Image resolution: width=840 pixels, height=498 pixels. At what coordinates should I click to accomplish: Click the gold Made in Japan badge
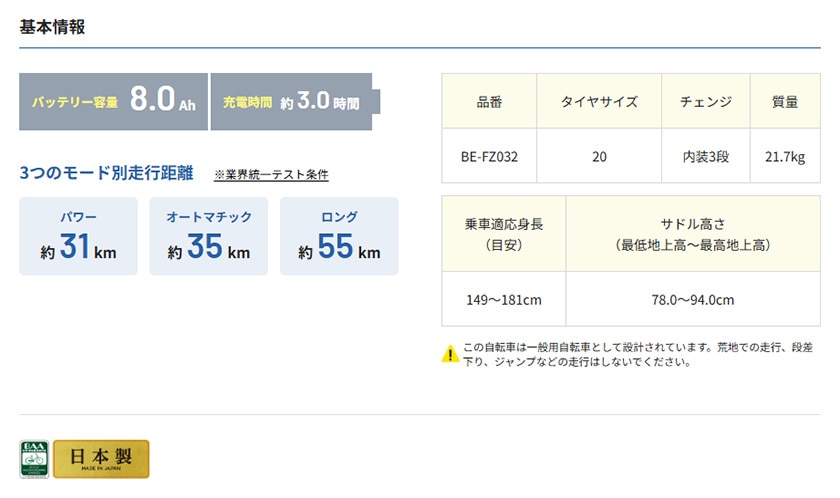click(x=101, y=458)
